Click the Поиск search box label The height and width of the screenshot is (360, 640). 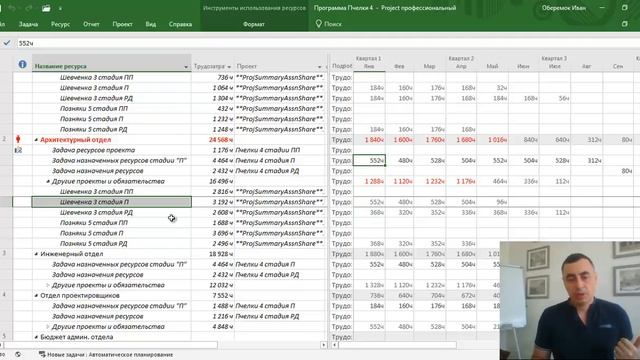(333, 24)
